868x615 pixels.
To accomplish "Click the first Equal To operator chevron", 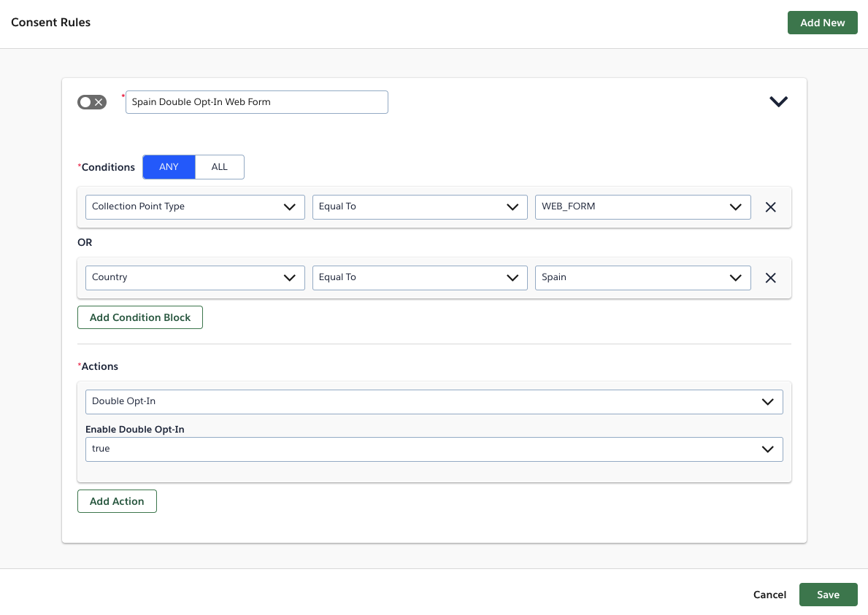I will 512,207.
